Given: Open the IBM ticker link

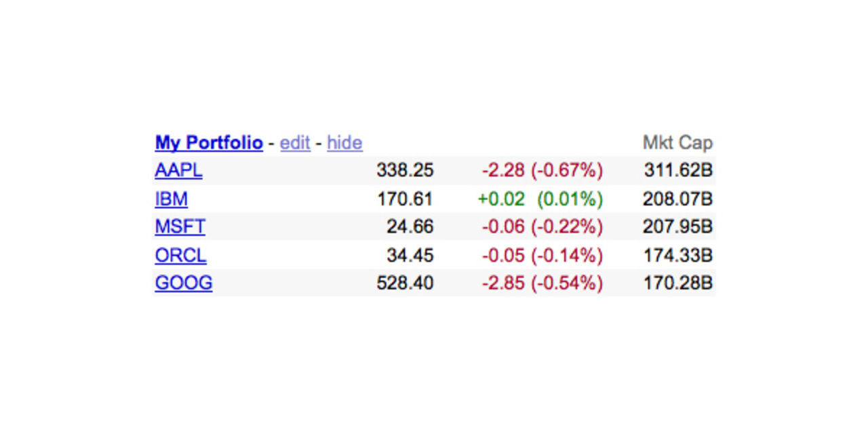Looking at the screenshot, I should (x=171, y=199).
